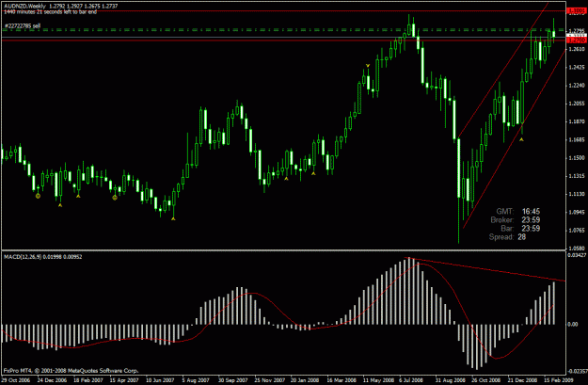Click the Broker 23:59 time readout
The height and width of the screenshot is (385, 588).
[516, 220]
